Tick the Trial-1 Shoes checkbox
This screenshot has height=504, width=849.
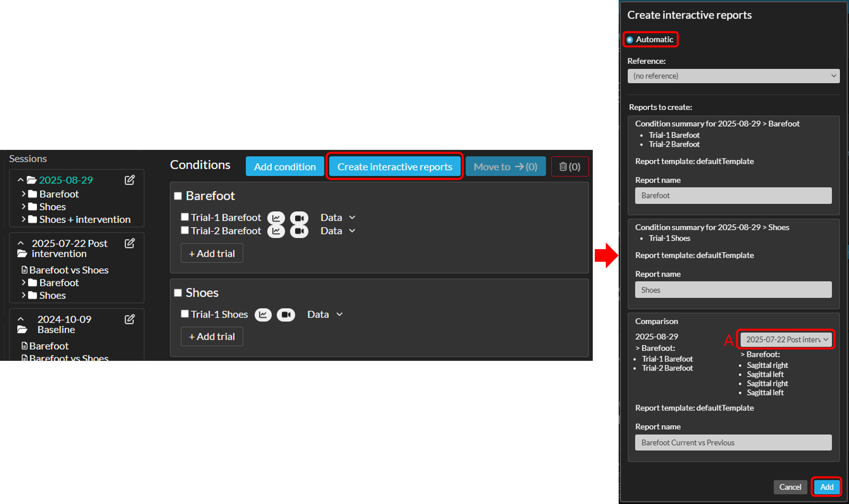[x=184, y=314]
